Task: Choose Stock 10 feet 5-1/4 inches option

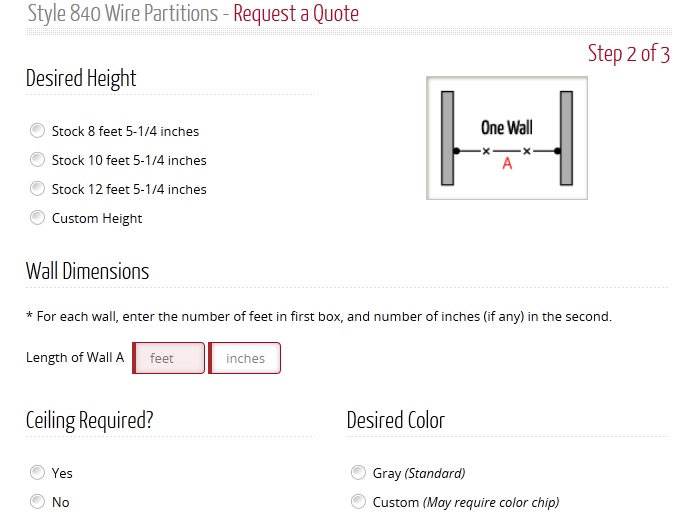Action: 37,160
